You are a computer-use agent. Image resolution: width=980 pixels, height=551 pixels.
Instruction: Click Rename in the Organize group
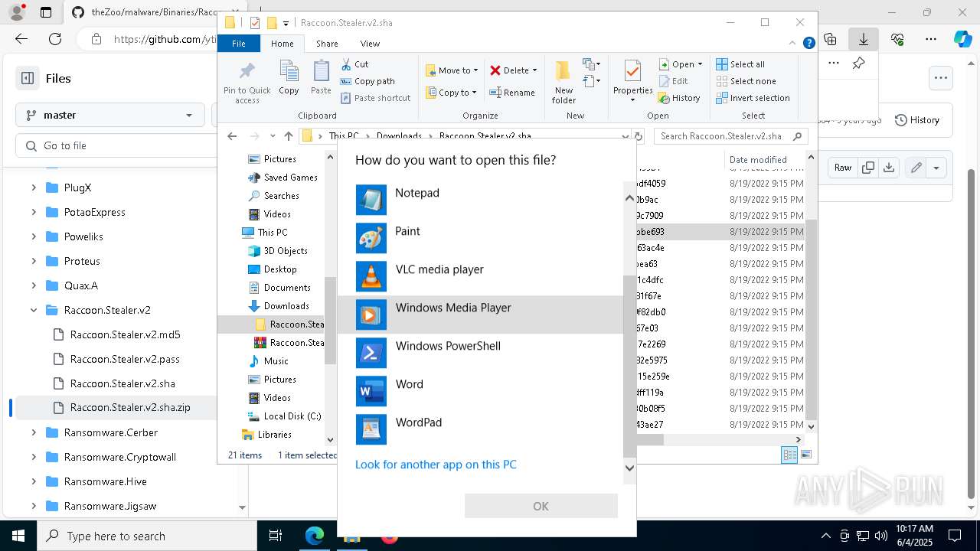512,93
